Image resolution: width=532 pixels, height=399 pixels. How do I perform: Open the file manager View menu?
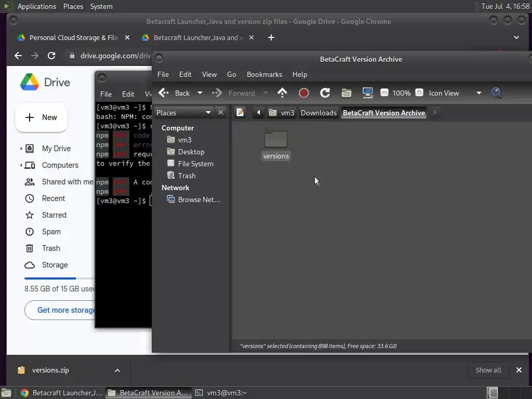pos(209,74)
